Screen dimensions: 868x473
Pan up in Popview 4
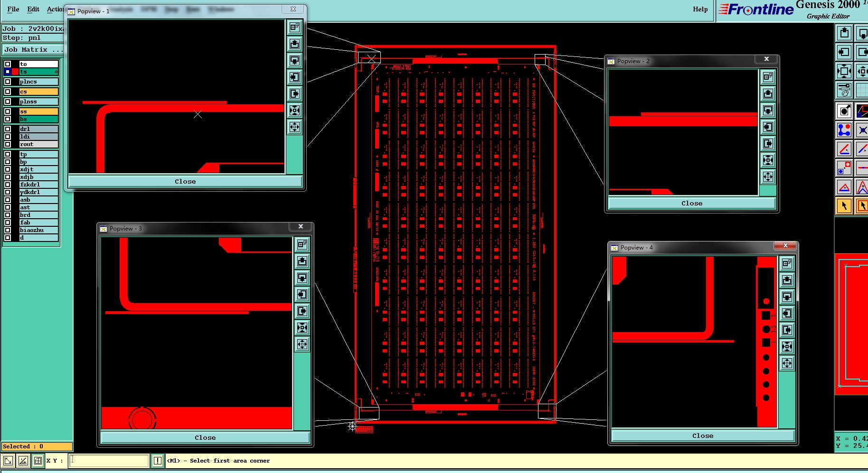tap(787, 280)
